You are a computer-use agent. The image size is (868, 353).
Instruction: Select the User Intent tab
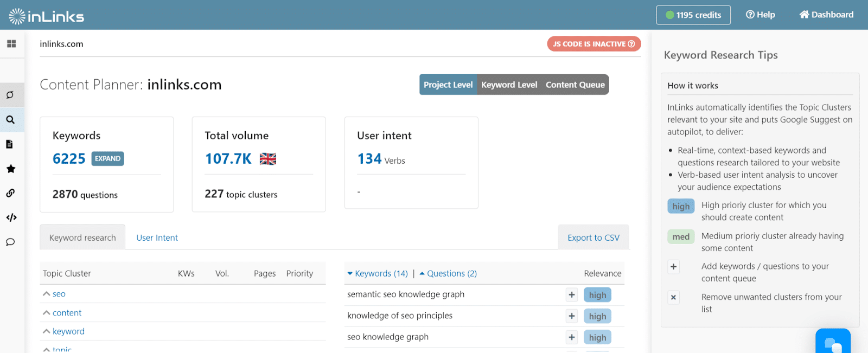[157, 238]
